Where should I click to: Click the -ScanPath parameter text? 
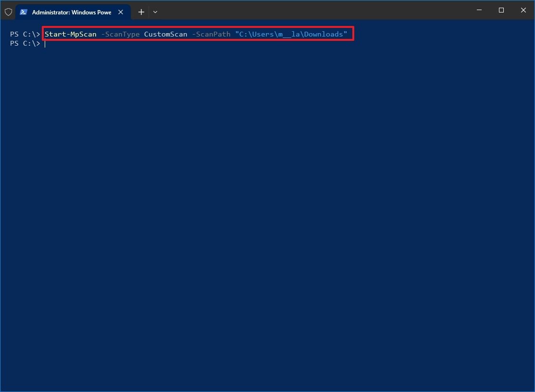tap(211, 34)
